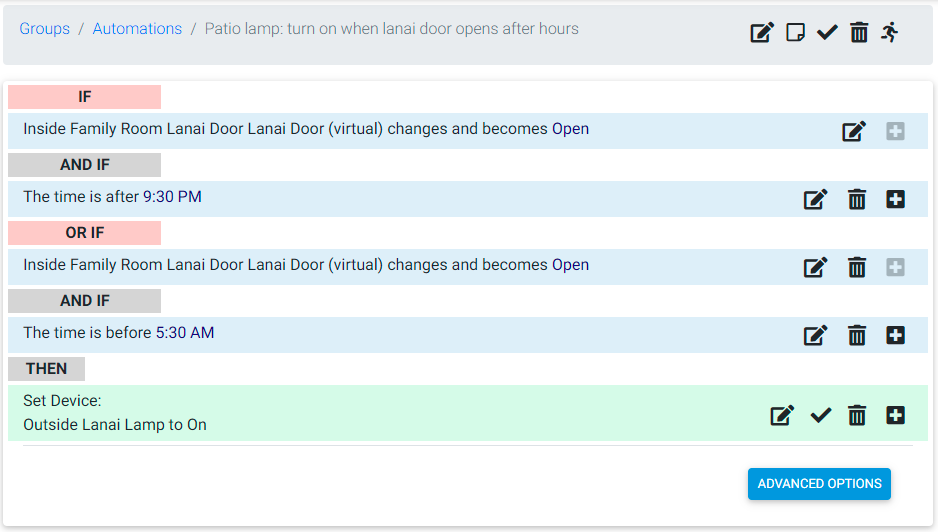Add a new action after Set Device

point(895,415)
